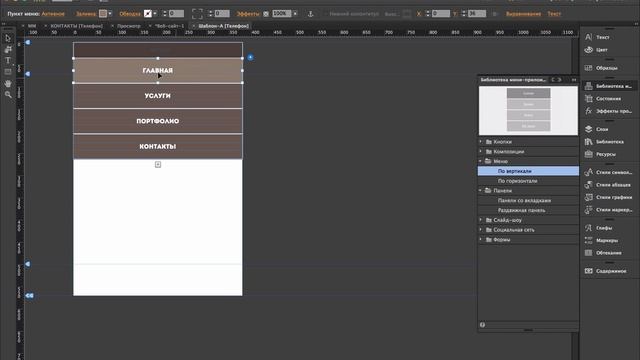640x360 pixels.
Task: Open the Обводка stroke dropdown arrow
Action: point(155,14)
